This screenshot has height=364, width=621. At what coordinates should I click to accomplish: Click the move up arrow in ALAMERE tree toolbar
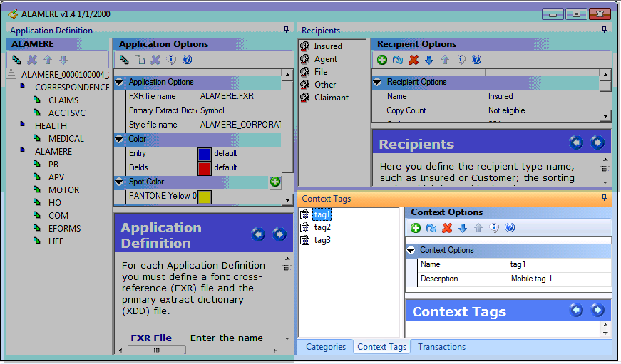coord(48,60)
